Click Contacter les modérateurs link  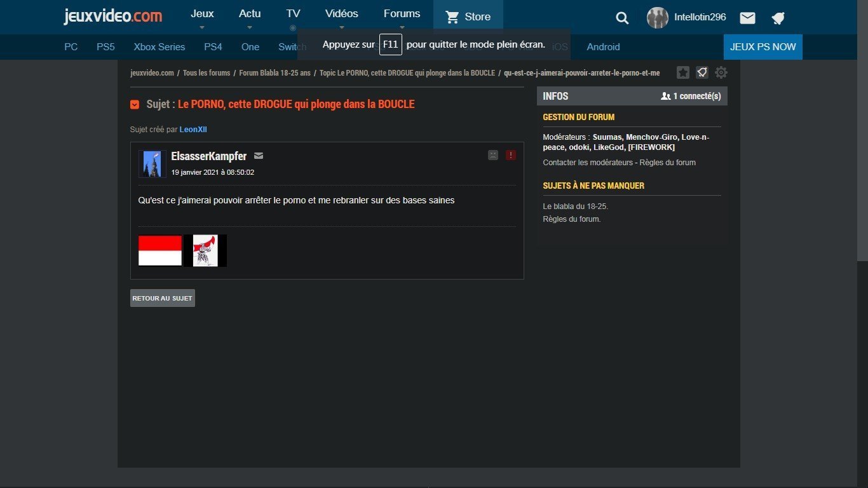pyautogui.click(x=588, y=163)
